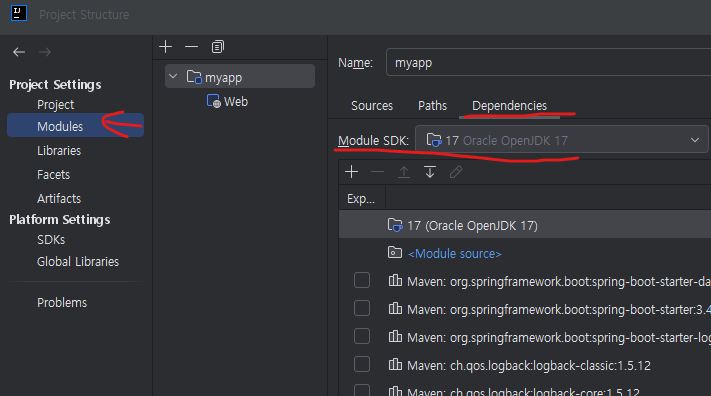Click the IntelliJ IDEA logo icon

pos(19,14)
